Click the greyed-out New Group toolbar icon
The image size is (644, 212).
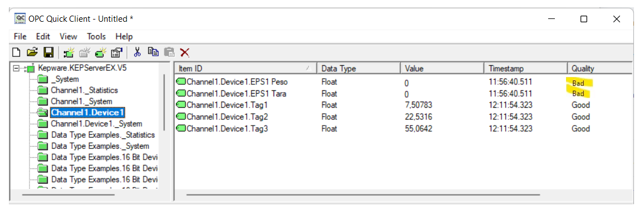click(85, 52)
